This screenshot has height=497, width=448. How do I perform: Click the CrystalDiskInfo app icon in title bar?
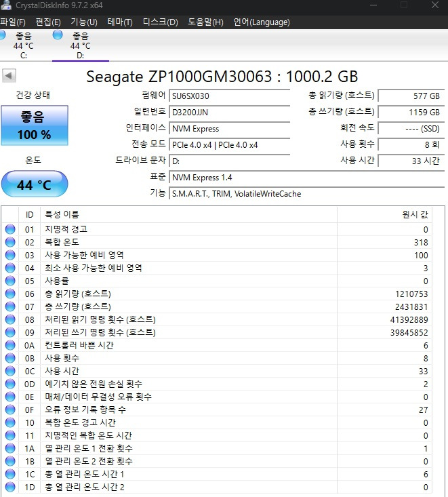5,5
